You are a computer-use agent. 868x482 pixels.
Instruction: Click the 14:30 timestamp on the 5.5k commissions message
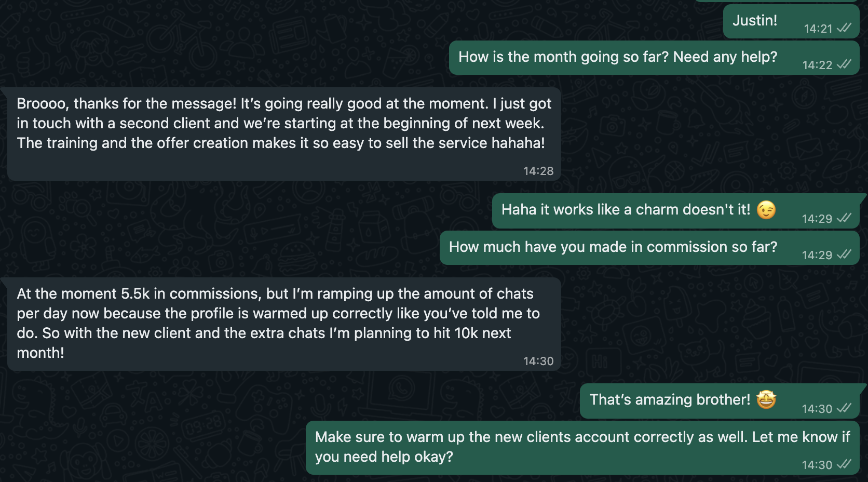[538, 361]
